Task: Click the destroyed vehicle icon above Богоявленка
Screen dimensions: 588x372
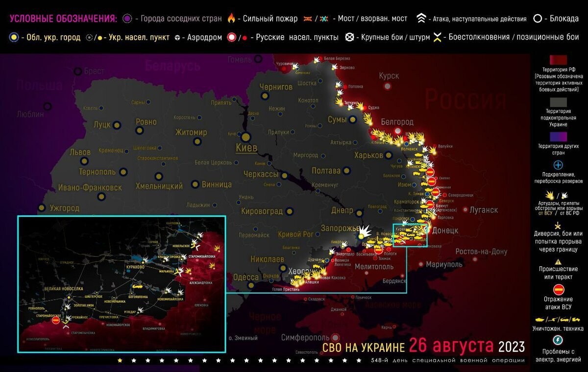Action: pyautogui.click(x=138, y=285)
